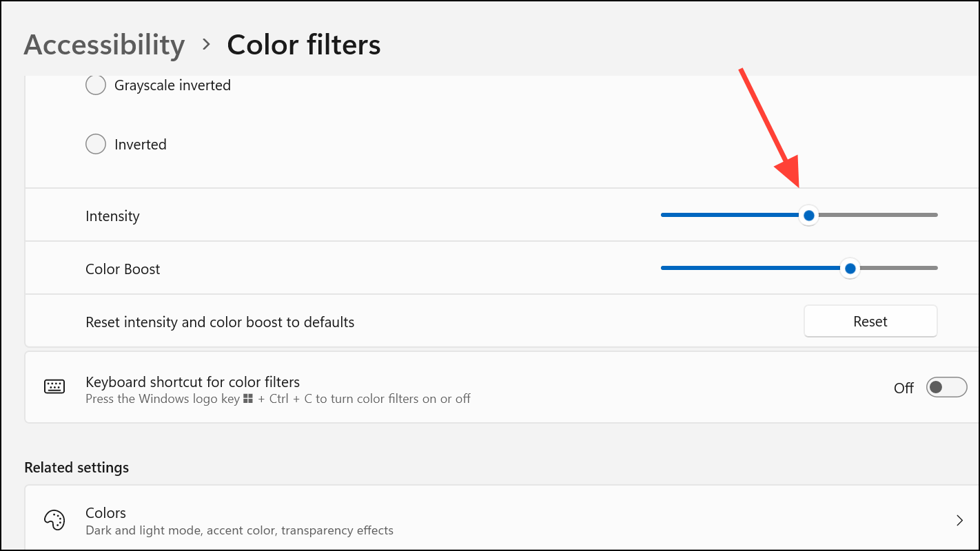Image resolution: width=980 pixels, height=551 pixels.
Task: Select the Grayscale inverted radio button
Action: click(95, 85)
